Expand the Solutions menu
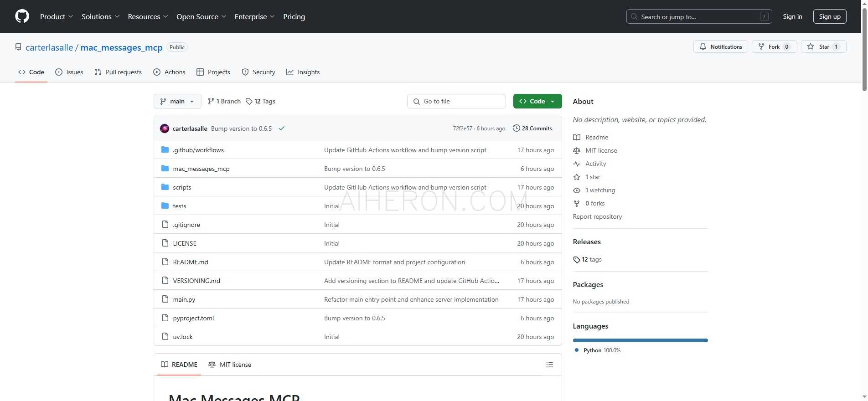 (100, 16)
